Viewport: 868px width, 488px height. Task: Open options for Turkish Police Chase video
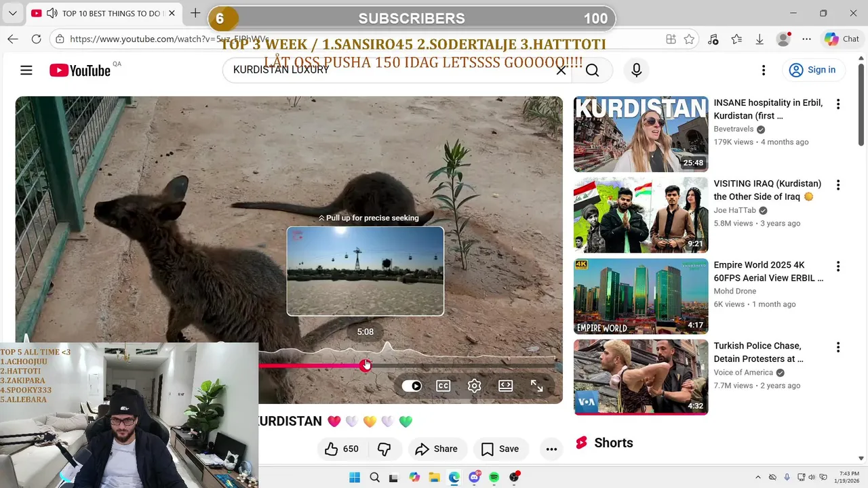point(838,347)
